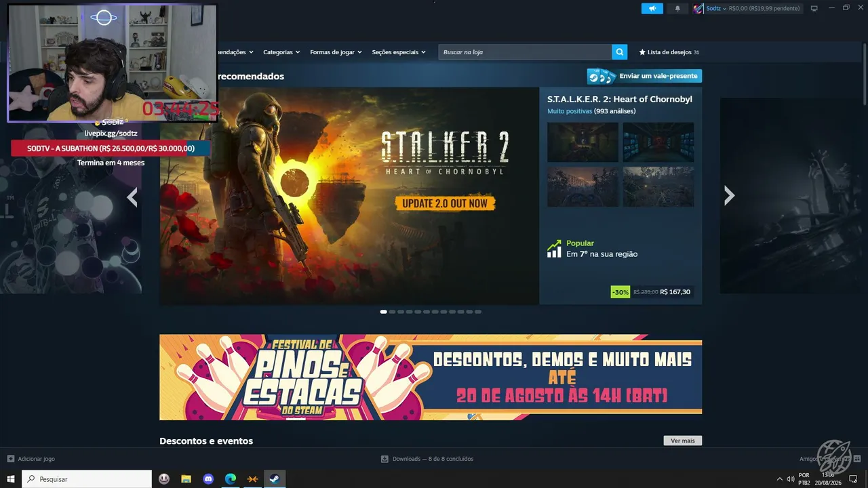Go to previous featured game arrow
Image resolution: width=868 pixels, height=488 pixels.
click(132, 197)
